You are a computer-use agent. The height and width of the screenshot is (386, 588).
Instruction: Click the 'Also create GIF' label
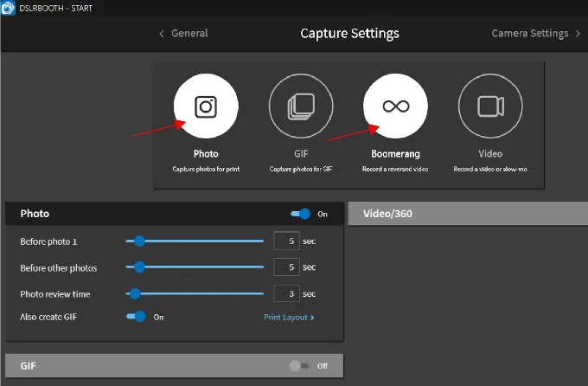click(x=48, y=317)
